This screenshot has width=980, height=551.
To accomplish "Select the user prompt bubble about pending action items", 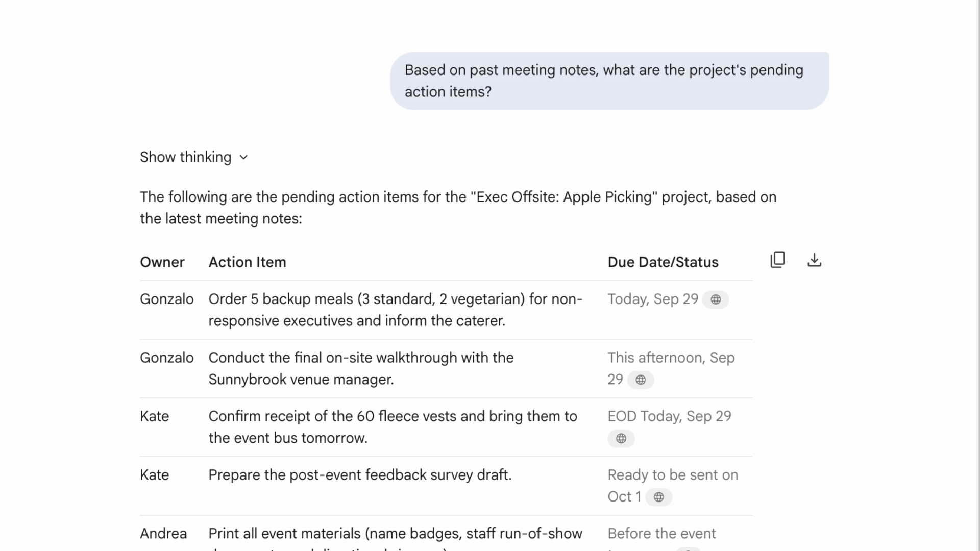I will point(609,81).
